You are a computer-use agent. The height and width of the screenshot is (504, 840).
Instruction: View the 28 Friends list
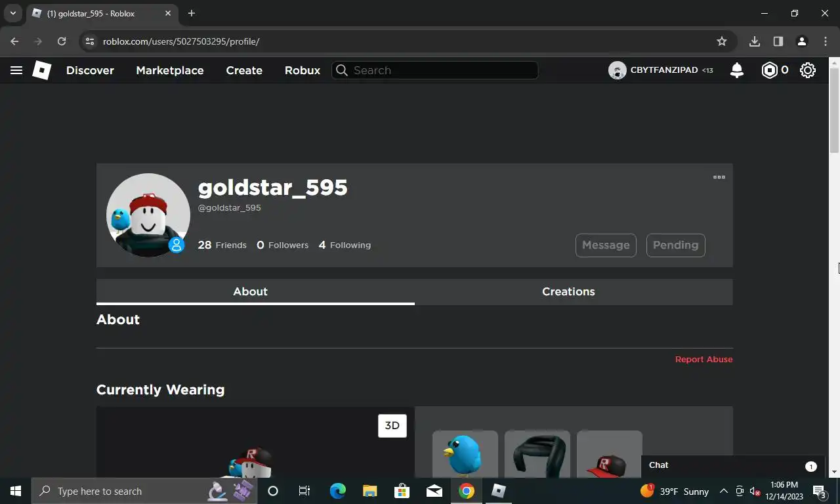222,245
